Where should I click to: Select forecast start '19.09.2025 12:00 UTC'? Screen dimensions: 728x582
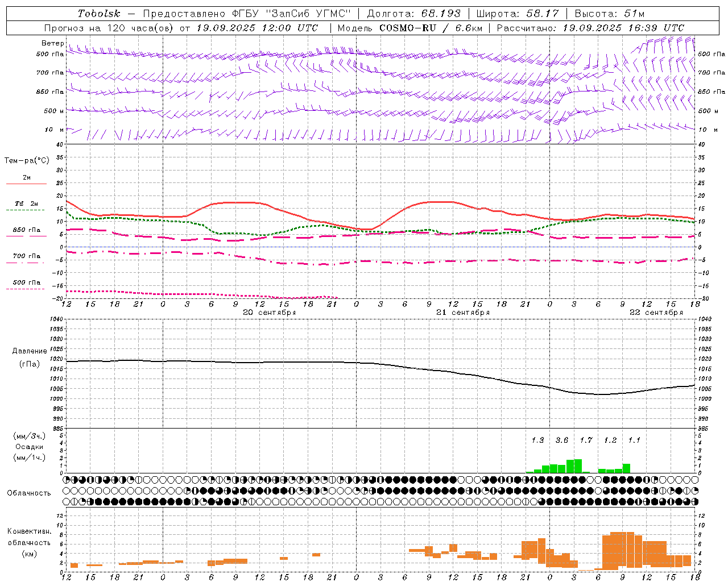257,28
